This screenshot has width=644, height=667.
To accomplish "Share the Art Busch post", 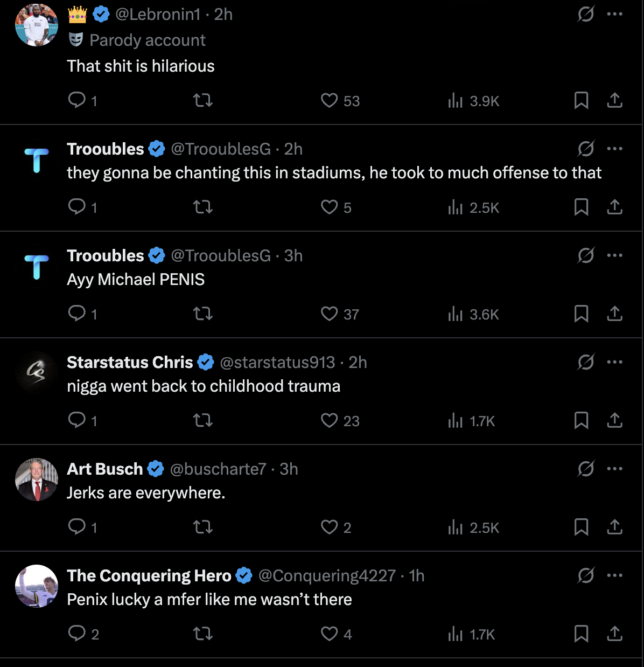I will [614, 527].
